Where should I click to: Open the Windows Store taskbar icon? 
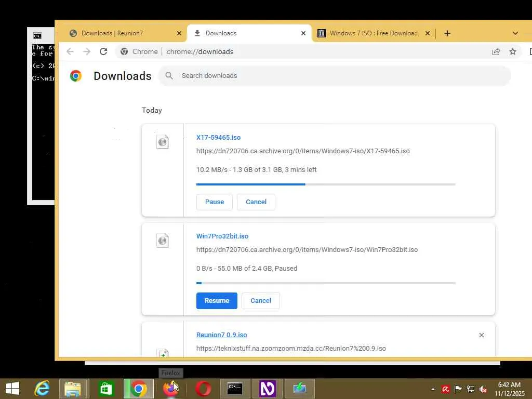(105, 389)
